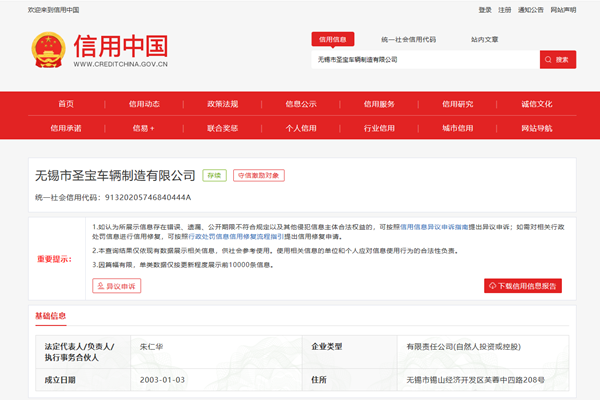
Task: Open the 网站导航 menu item
Action: pyautogui.click(x=536, y=128)
